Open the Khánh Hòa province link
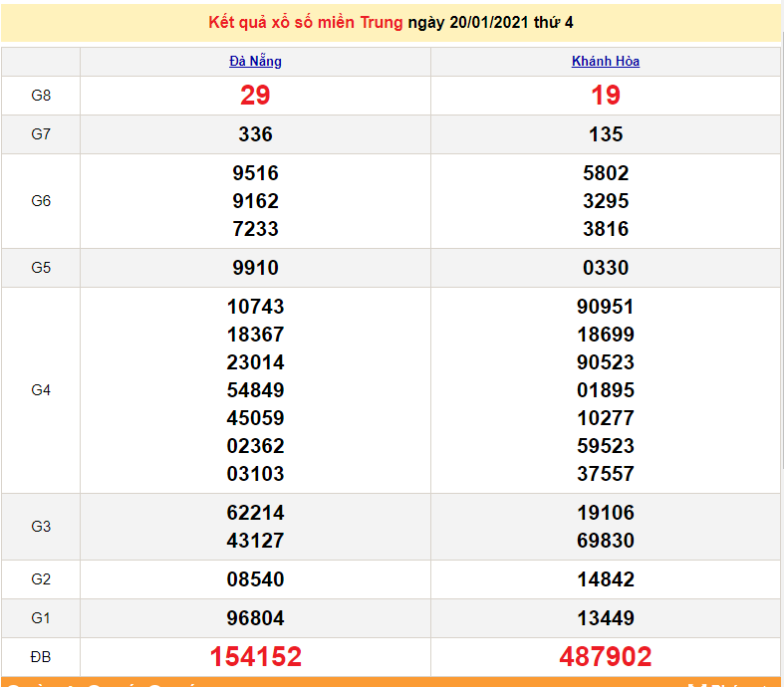784x687 pixels. (x=605, y=62)
